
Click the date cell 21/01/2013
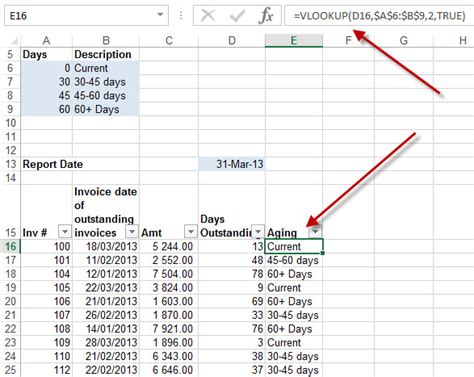coord(106,301)
